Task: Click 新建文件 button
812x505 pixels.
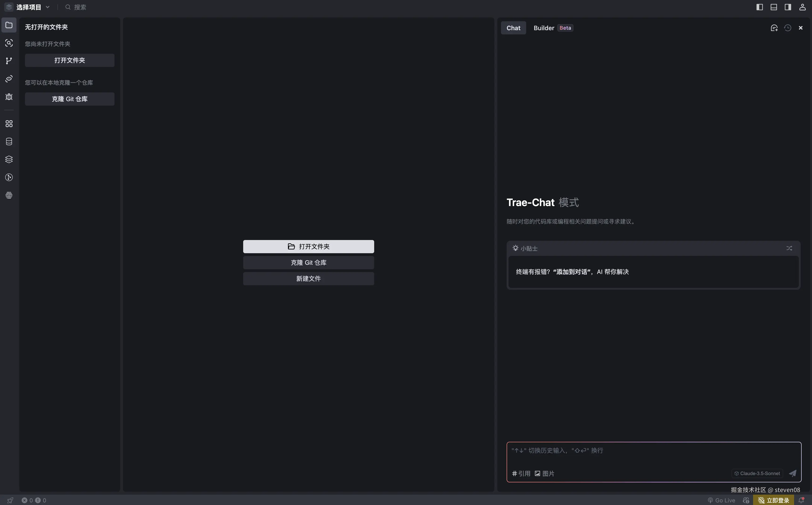Action: point(308,279)
